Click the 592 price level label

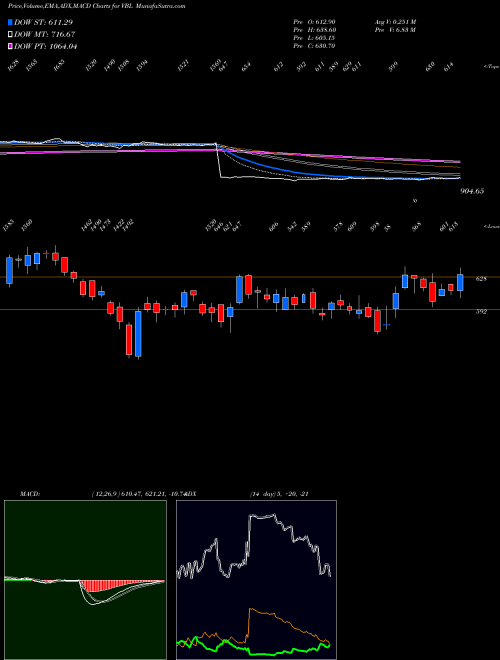(481, 312)
